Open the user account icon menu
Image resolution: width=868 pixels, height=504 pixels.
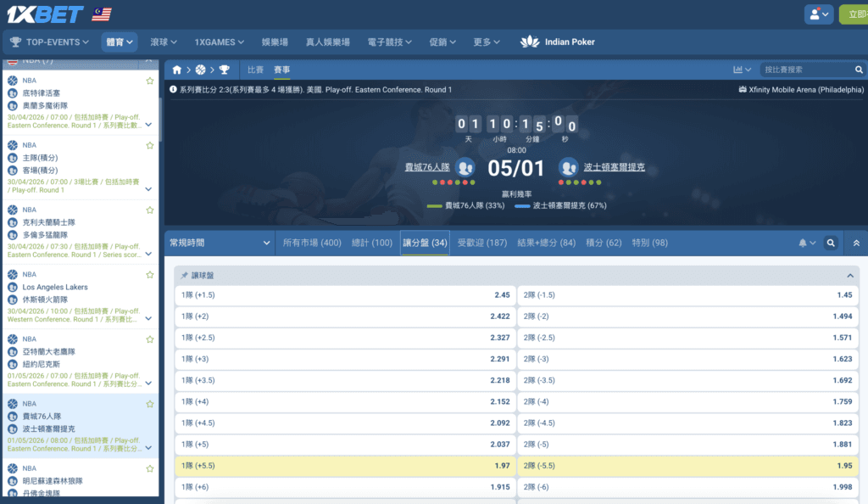819,14
